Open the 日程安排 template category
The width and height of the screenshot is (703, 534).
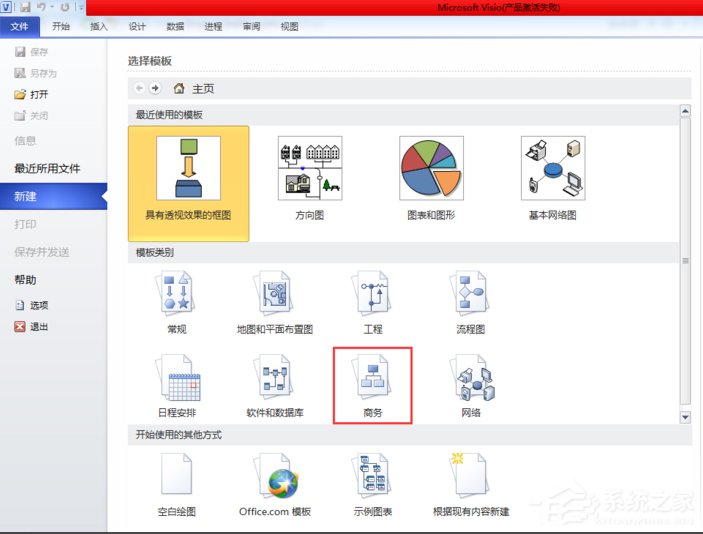(177, 386)
